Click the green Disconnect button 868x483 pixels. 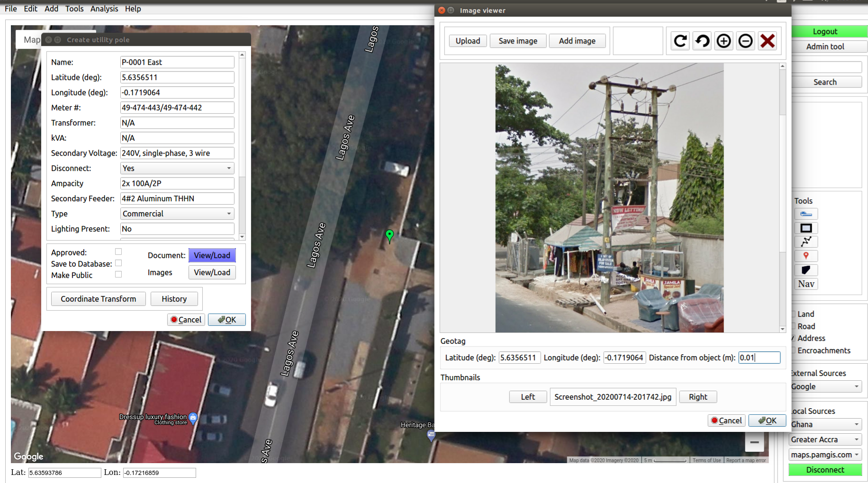coord(825,470)
